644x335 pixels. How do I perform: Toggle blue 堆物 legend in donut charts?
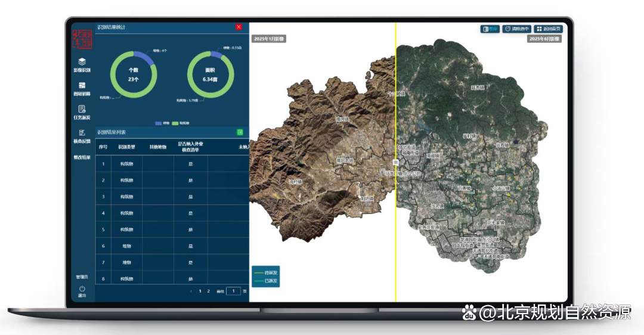[x=159, y=123]
